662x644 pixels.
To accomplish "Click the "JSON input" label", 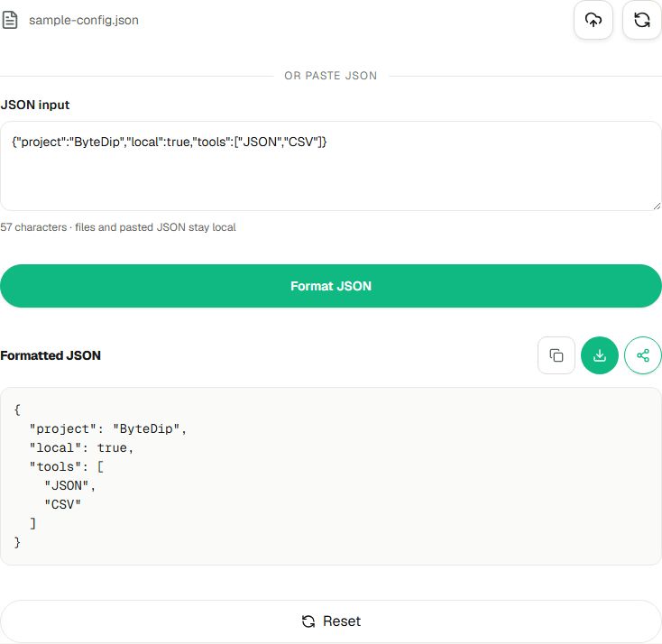I will click(x=35, y=105).
